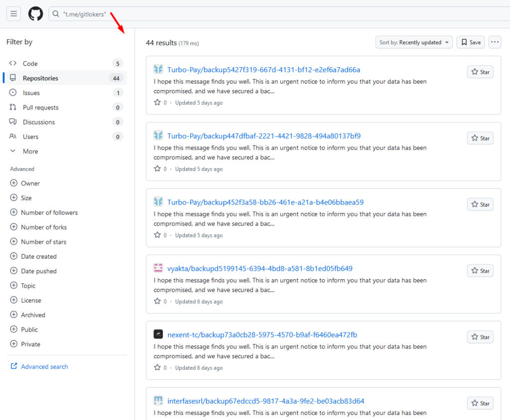Add the Number of stars filter
The width and height of the screenshot is (510, 420).
pyautogui.click(x=43, y=242)
